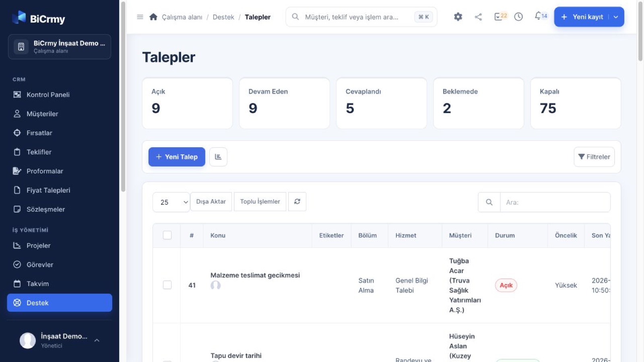Focus the global Müşteri, teklif search field

(361, 17)
